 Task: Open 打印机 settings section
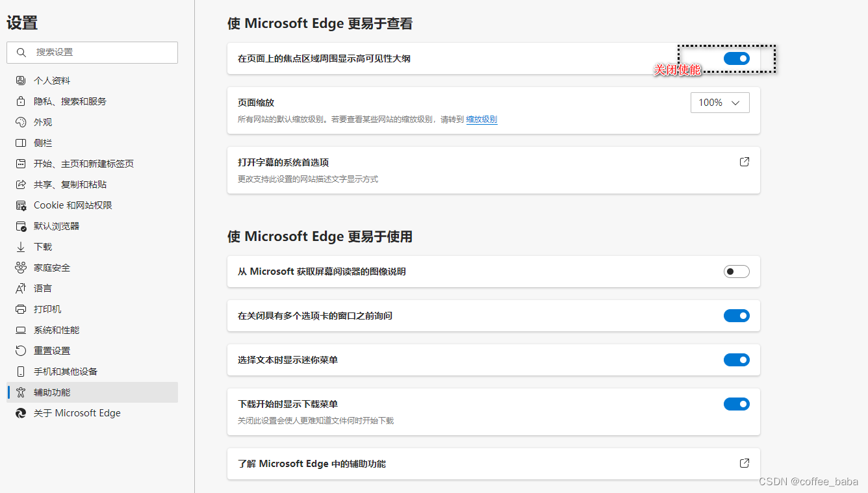point(92,309)
